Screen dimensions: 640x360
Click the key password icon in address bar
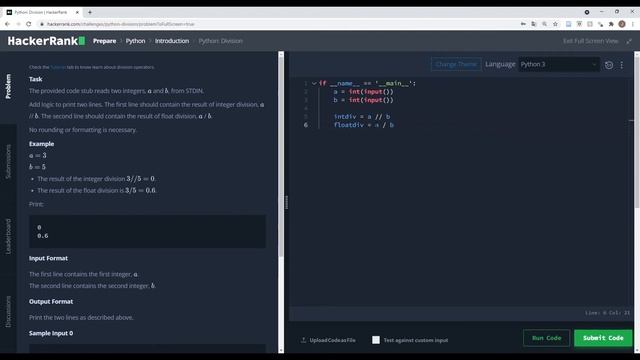[523, 24]
